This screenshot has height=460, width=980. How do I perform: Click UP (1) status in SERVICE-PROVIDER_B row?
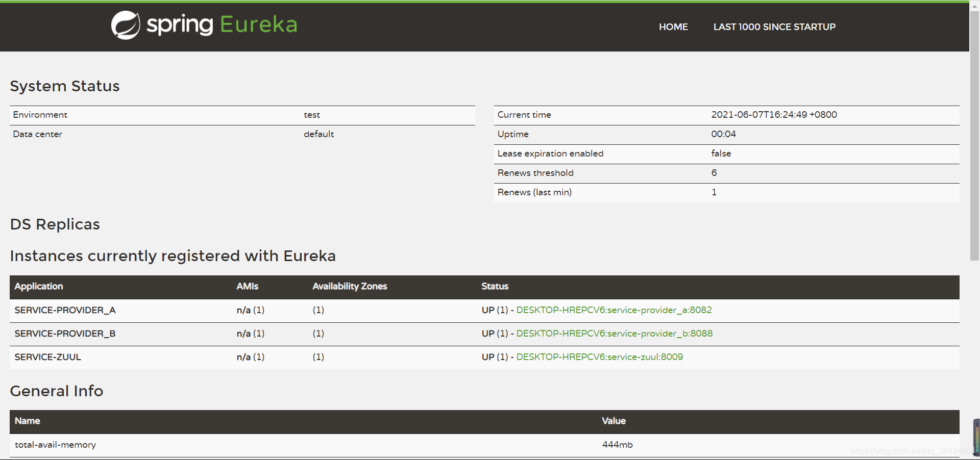coord(495,334)
